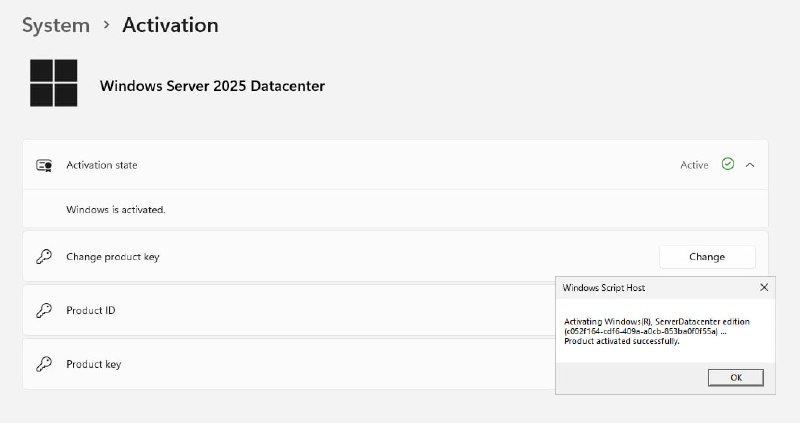
Task: Confirm the dialog with OK
Action: pyautogui.click(x=735, y=377)
